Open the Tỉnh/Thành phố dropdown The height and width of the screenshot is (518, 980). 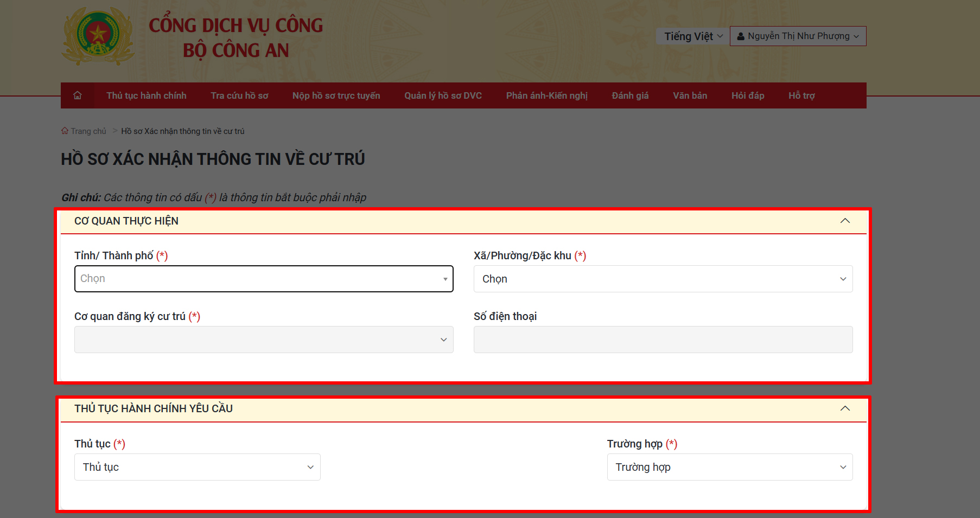pyautogui.click(x=264, y=278)
